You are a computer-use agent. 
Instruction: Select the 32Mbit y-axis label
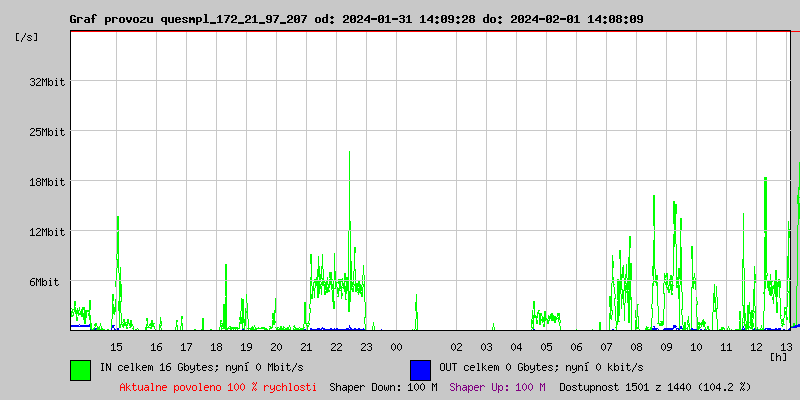point(47,82)
